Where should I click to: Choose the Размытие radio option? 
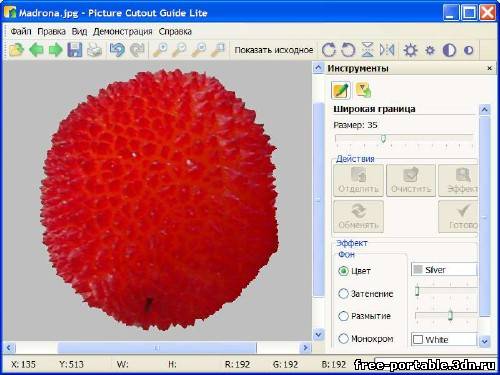[x=343, y=316]
